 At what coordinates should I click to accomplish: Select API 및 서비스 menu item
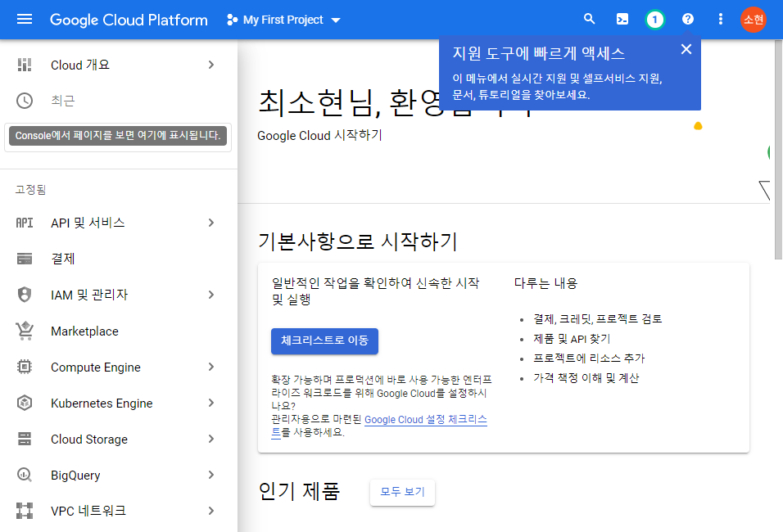coord(118,223)
